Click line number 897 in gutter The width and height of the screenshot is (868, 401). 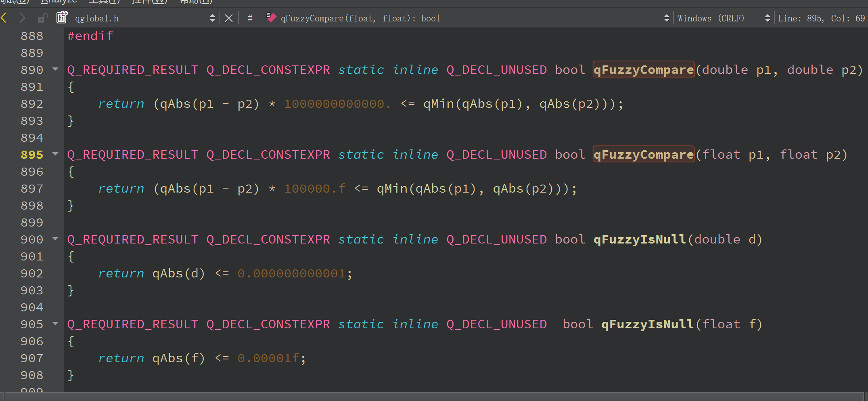tap(32, 189)
